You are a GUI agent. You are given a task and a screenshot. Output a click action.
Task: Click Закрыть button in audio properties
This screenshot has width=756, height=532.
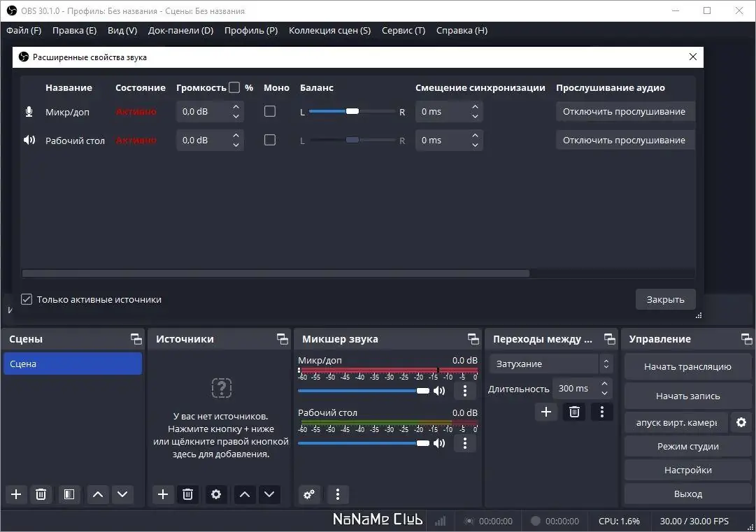[665, 299]
